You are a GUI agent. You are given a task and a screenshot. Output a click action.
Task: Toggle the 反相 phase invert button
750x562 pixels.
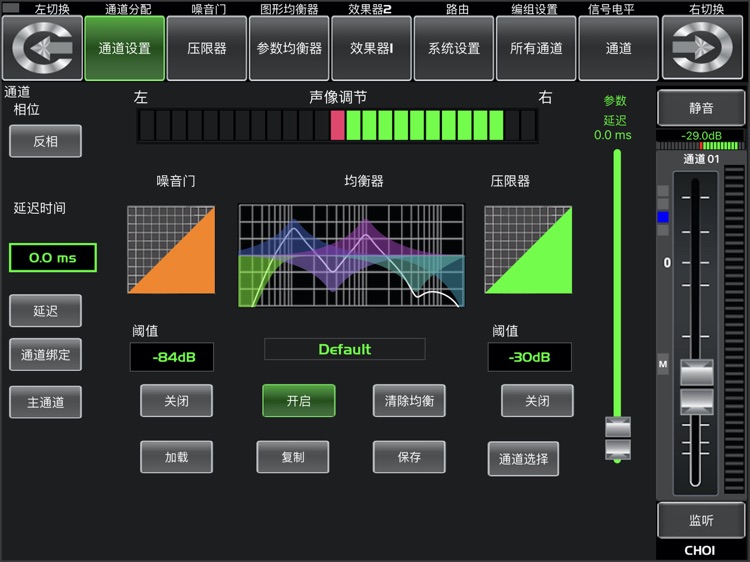45,141
